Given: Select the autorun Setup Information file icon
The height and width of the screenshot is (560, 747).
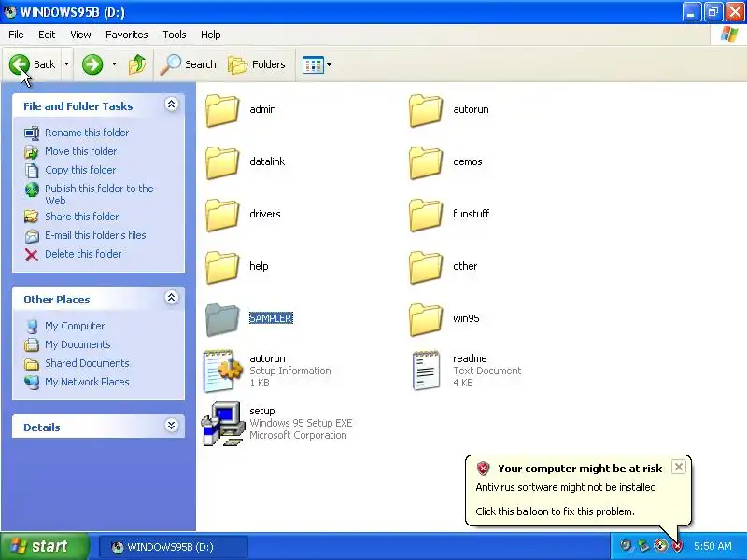Looking at the screenshot, I should point(222,371).
